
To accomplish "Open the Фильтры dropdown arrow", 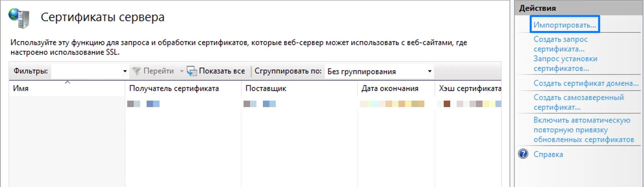I will [x=125, y=71].
